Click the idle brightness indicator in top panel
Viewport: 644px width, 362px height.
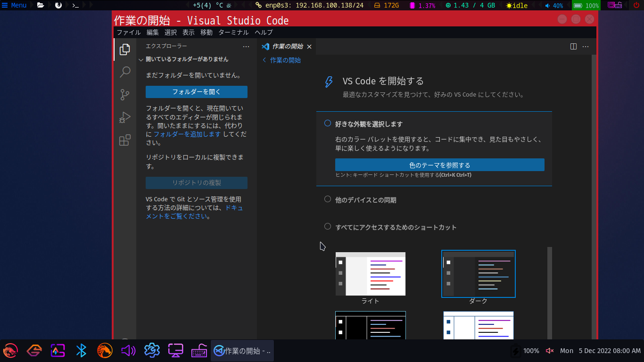[517, 6]
